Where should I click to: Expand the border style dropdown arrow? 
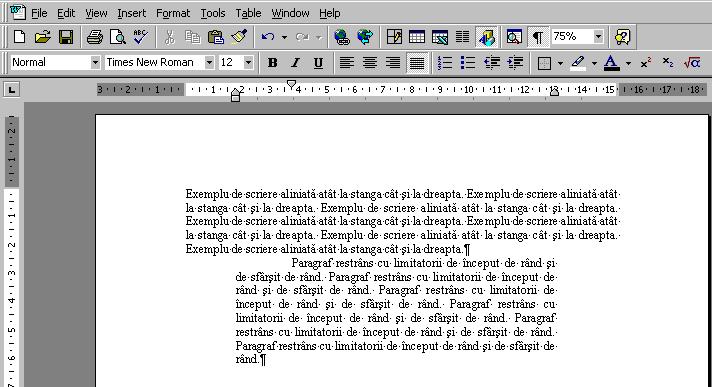click(x=560, y=63)
